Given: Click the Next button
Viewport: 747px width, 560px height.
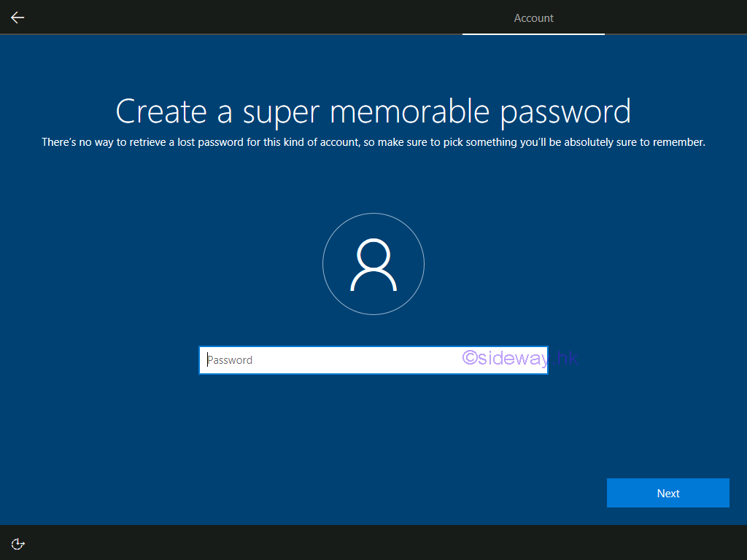Looking at the screenshot, I should 667,493.
